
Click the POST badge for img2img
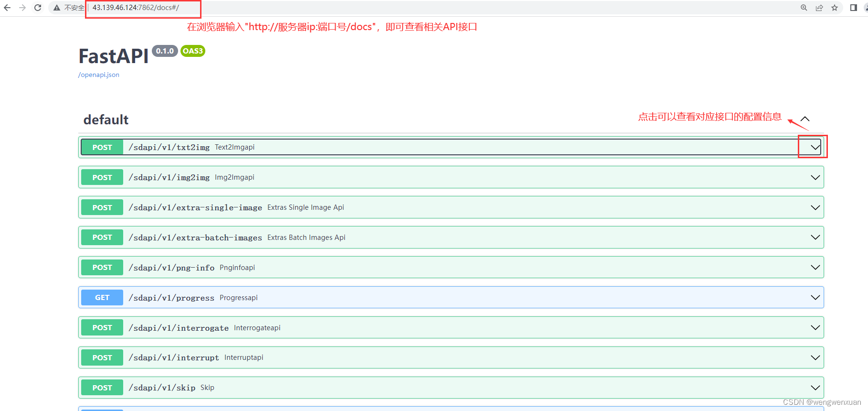click(102, 177)
